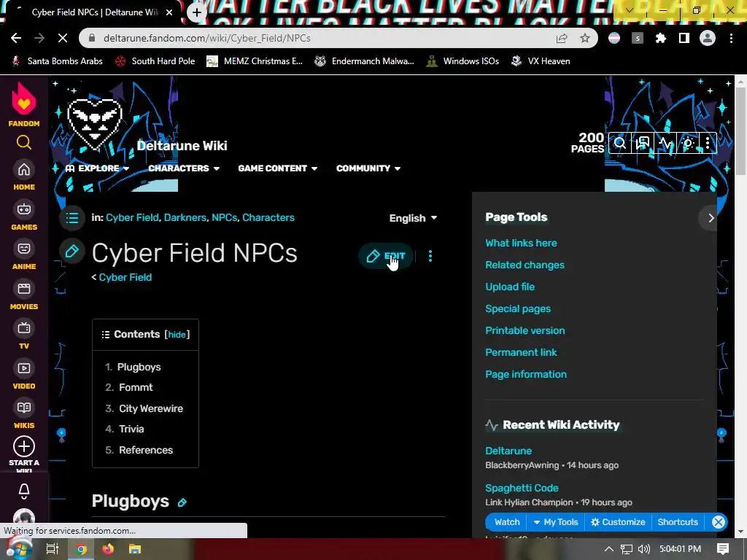
Task: Open the Windows ISOs bookmark
Action: [x=462, y=61]
